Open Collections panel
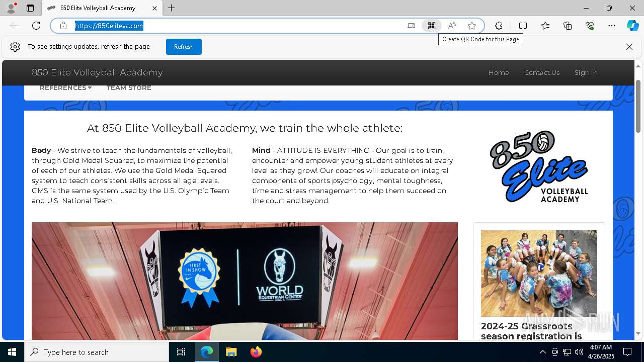This screenshot has height=362, width=644. click(x=568, y=26)
